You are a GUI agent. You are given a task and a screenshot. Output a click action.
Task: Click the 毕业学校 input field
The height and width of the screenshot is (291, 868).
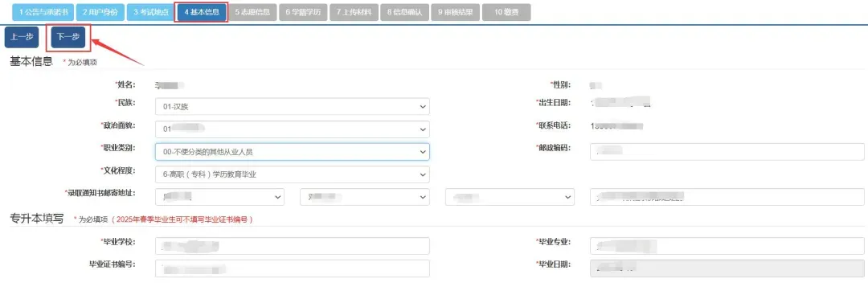tap(293, 246)
